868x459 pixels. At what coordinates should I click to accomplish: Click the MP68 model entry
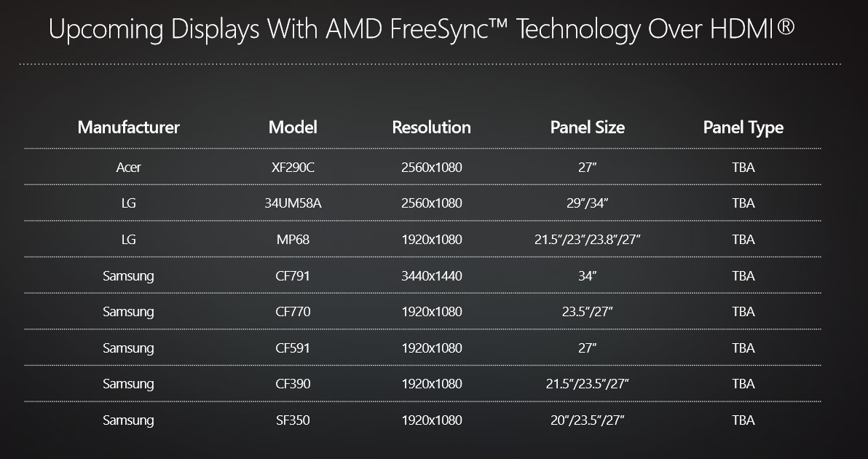pyautogui.click(x=293, y=240)
